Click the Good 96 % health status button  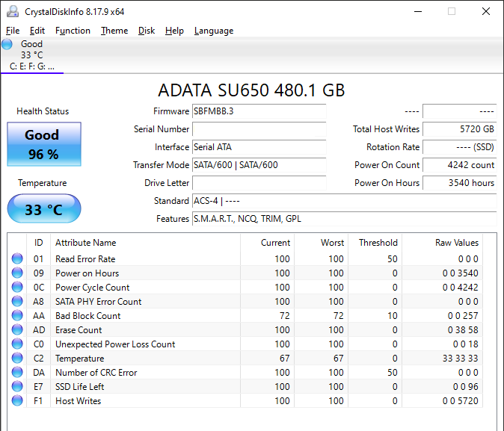[x=43, y=144]
